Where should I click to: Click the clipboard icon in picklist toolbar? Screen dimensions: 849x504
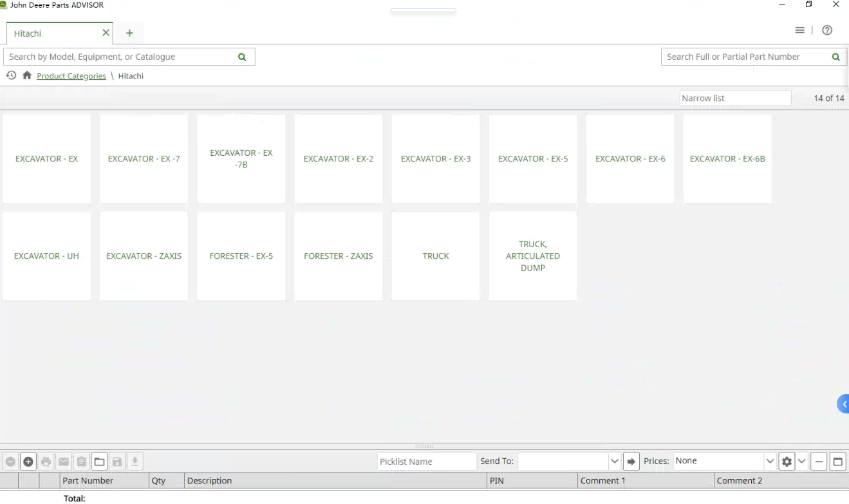coord(81,462)
